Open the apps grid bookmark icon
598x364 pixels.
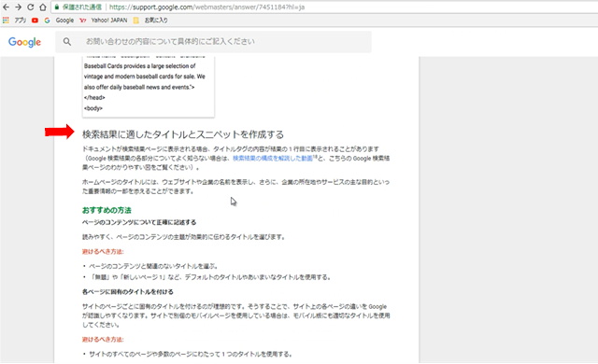[x=6, y=21]
